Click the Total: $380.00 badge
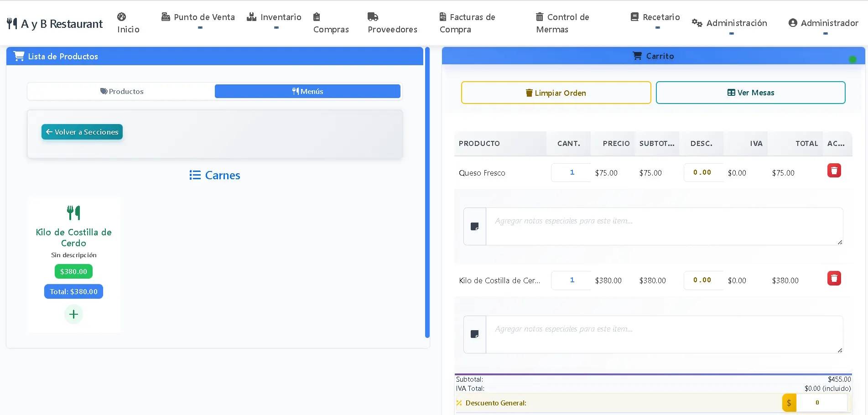 coord(73,291)
